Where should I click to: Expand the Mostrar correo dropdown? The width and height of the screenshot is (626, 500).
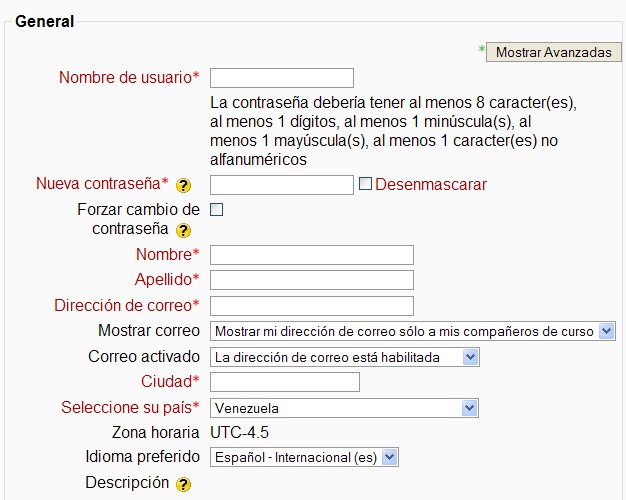[412, 331]
